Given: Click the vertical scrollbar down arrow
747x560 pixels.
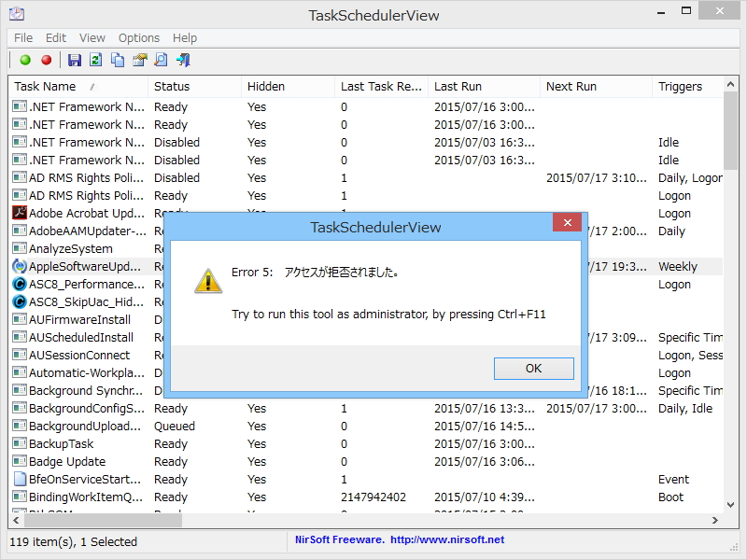Looking at the screenshot, I should tap(730, 505).
